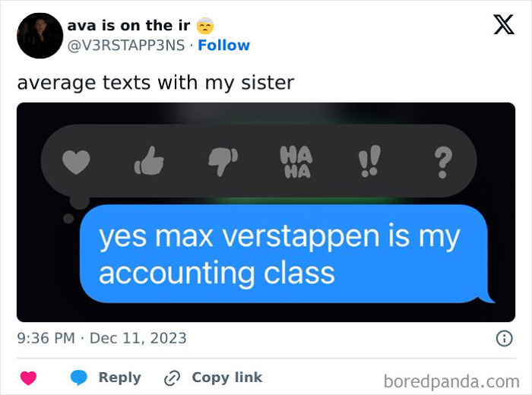Click the chain link icon
This screenshot has height=395, width=532.
point(172,378)
